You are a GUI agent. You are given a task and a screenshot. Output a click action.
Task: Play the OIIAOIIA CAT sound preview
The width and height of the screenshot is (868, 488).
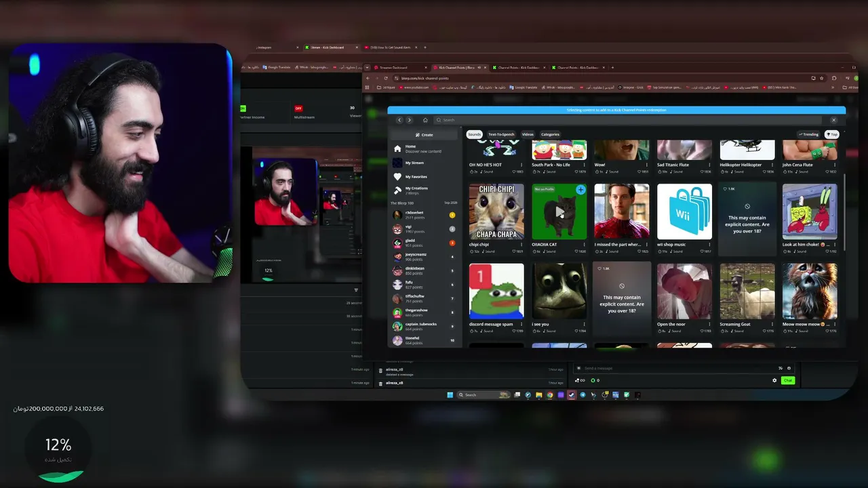tap(559, 212)
